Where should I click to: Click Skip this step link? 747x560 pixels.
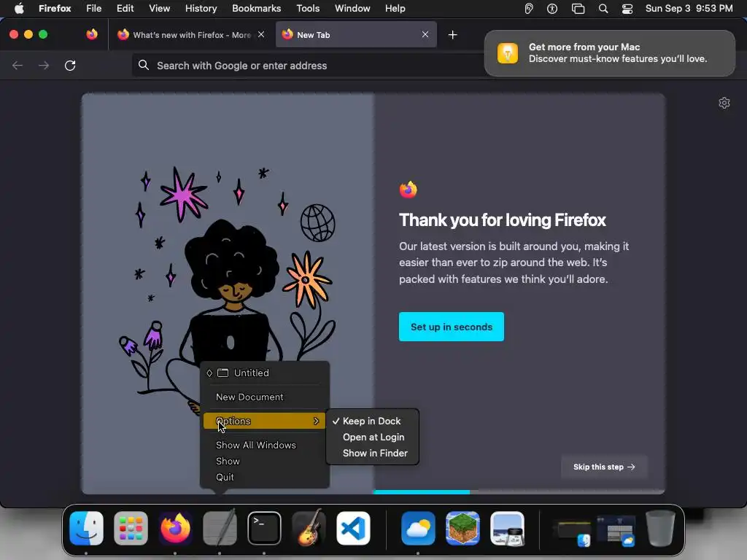pyautogui.click(x=604, y=467)
